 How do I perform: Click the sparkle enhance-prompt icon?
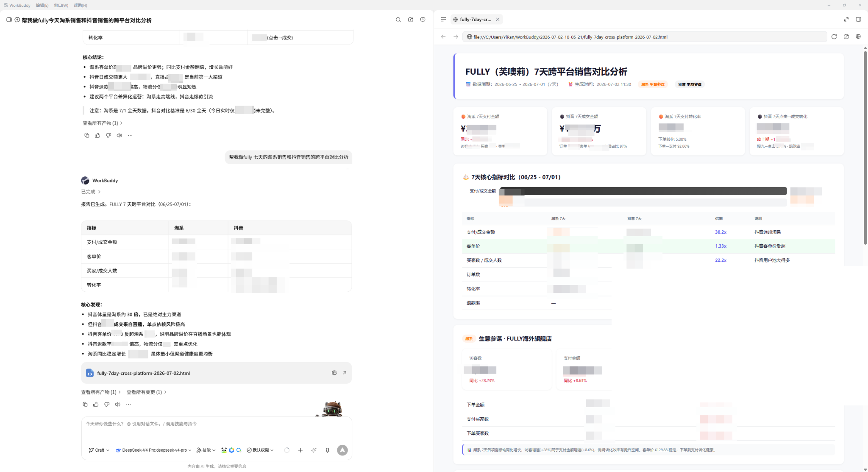tap(314, 450)
